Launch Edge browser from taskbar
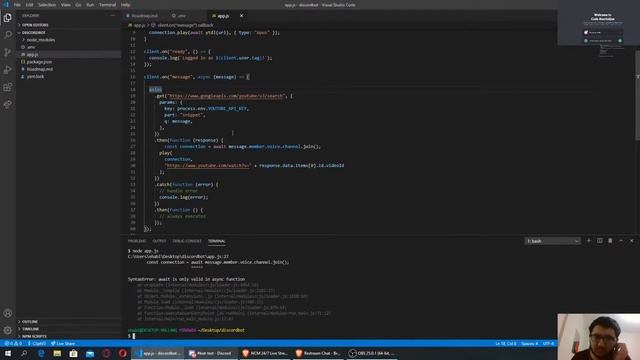640x360 pixels. (41, 353)
